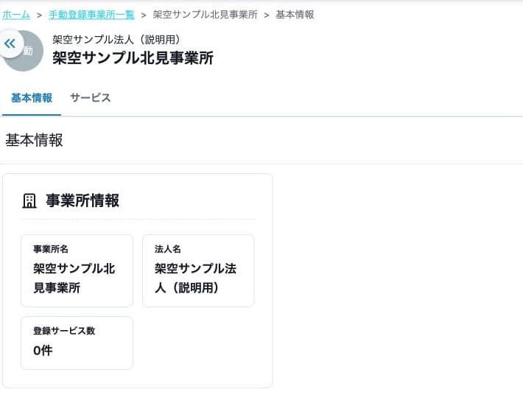Select the 基本情報 tab
This screenshot has height=420, width=523.
(x=32, y=98)
